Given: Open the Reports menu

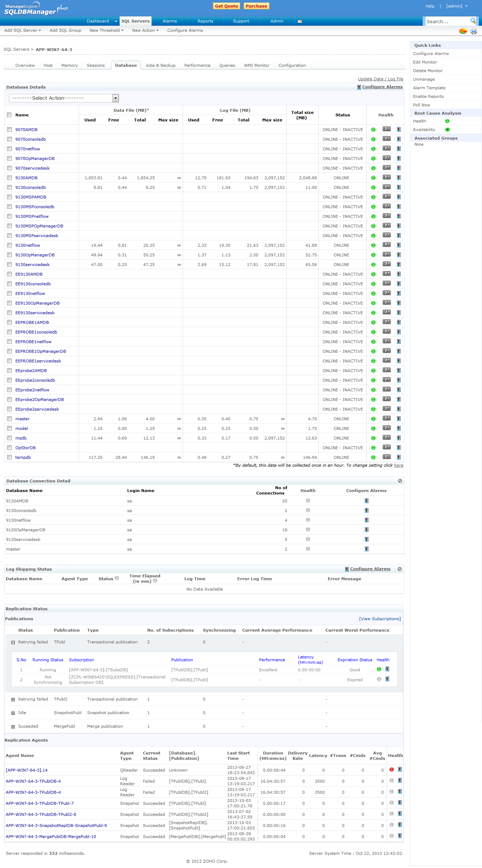Looking at the screenshot, I should (x=205, y=21).
